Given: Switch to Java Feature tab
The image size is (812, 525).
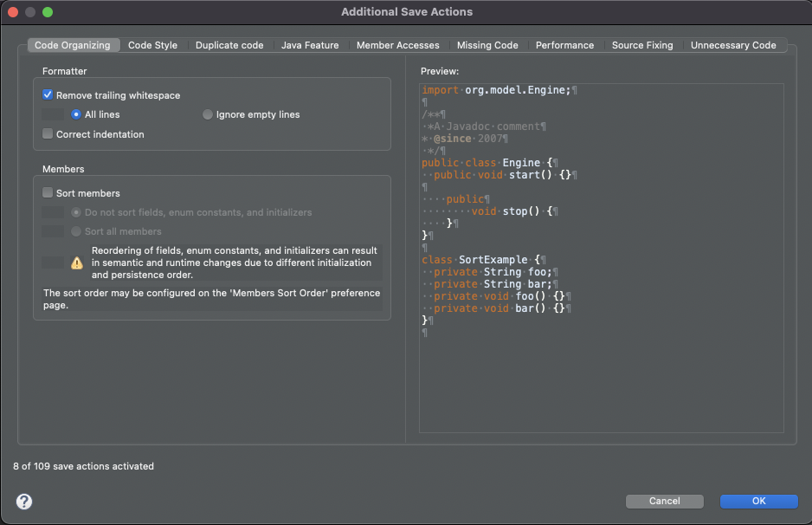Looking at the screenshot, I should tap(310, 45).
